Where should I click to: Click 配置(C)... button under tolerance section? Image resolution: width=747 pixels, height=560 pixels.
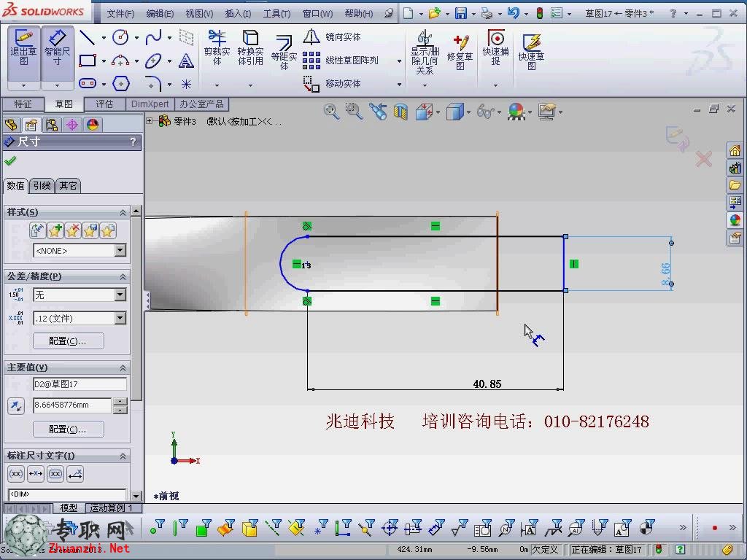coord(68,341)
